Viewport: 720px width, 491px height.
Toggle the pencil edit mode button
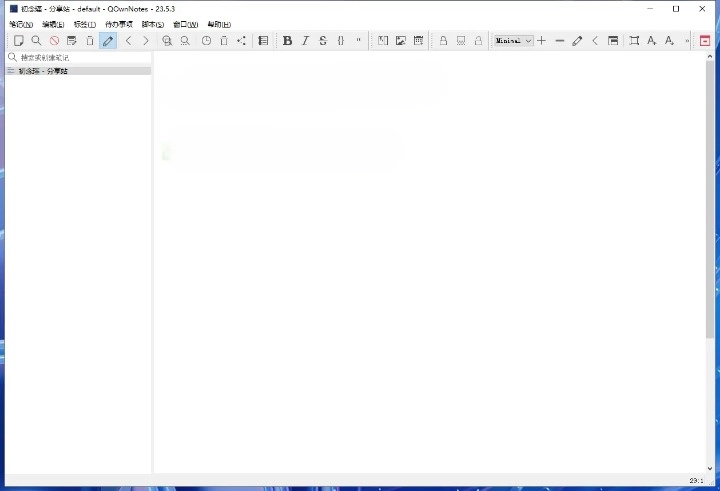[x=108, y=41]
